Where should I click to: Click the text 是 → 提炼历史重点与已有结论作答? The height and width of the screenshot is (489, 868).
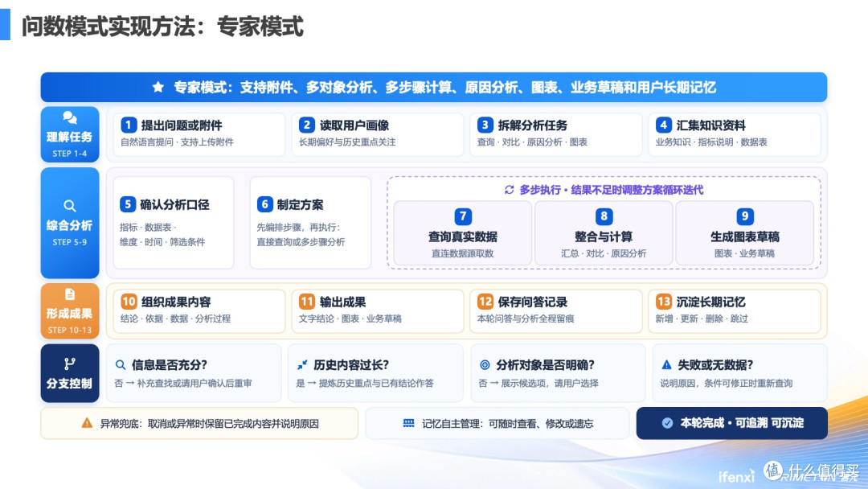(365, 383)
